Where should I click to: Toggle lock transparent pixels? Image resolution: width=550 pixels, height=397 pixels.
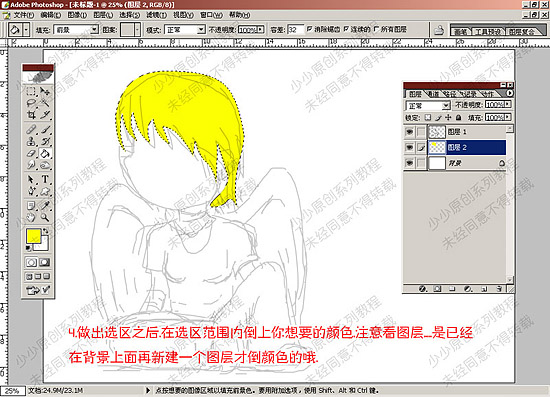428,117
